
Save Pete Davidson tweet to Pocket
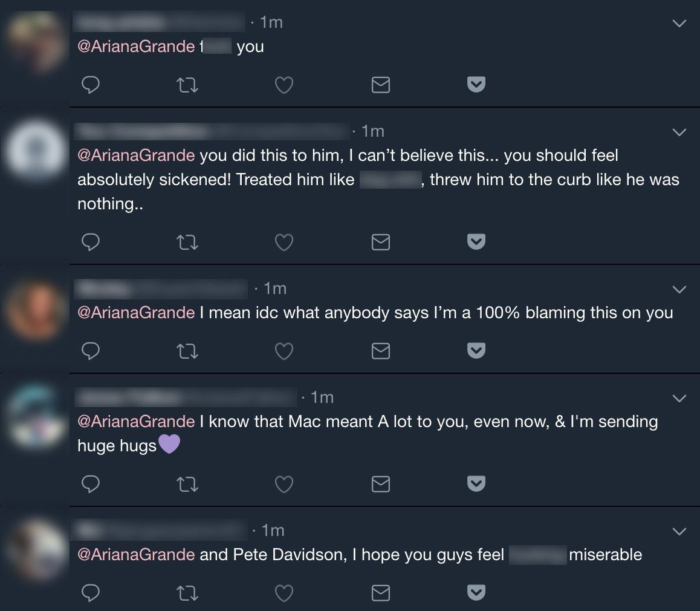coord(477,593)
